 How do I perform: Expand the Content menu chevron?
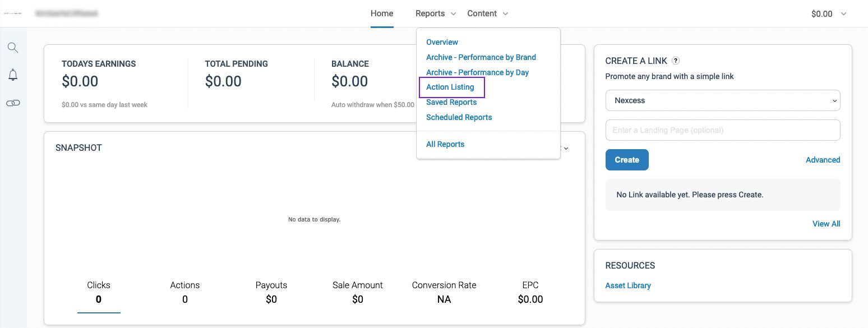[x=505, y=14]
